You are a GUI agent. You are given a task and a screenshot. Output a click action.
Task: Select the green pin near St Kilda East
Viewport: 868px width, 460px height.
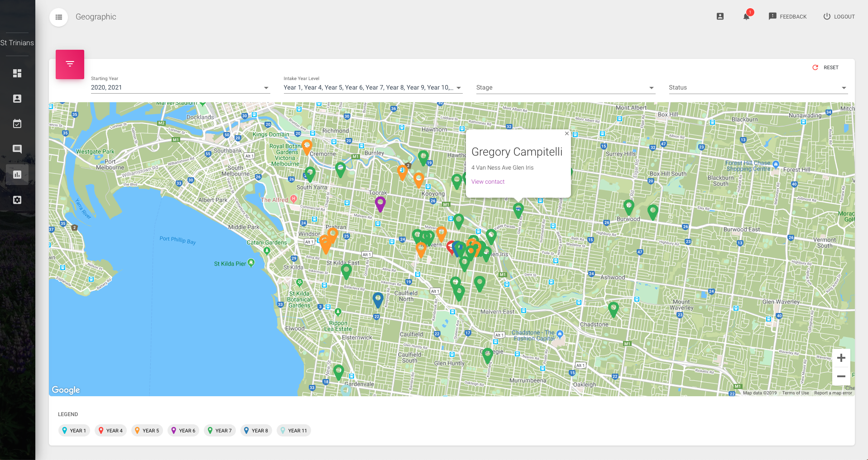346,271
